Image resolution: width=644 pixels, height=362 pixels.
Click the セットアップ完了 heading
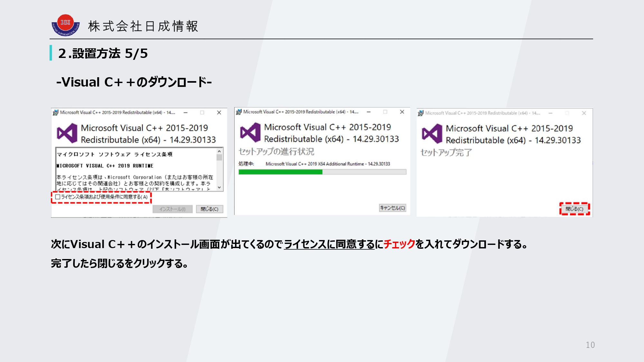click(x=446, y=153)
